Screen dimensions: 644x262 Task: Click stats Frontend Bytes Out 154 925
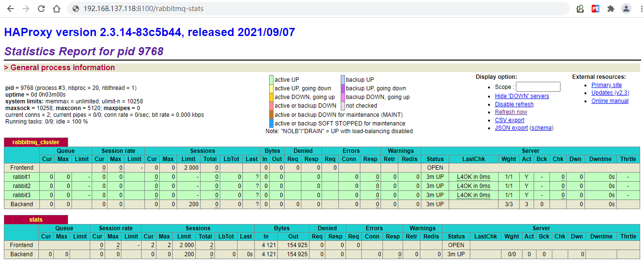tap(294, 245)
